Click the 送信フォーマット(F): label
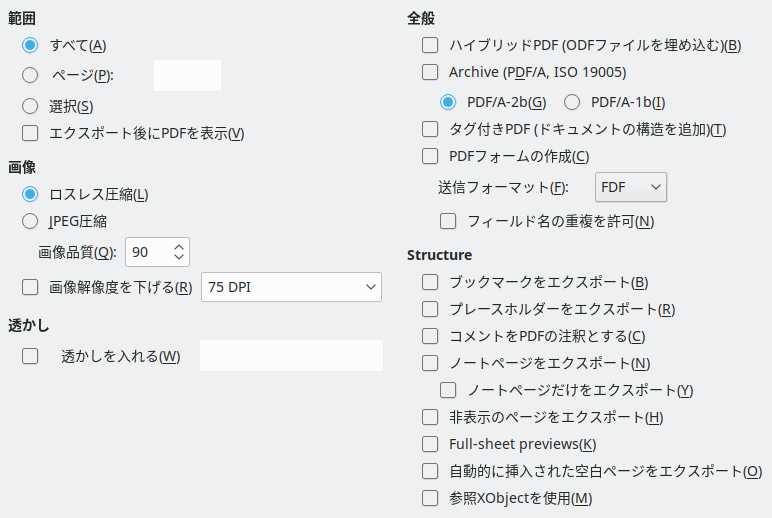The height and width of the screenshot is (518, 772). [x=503, y=188]
